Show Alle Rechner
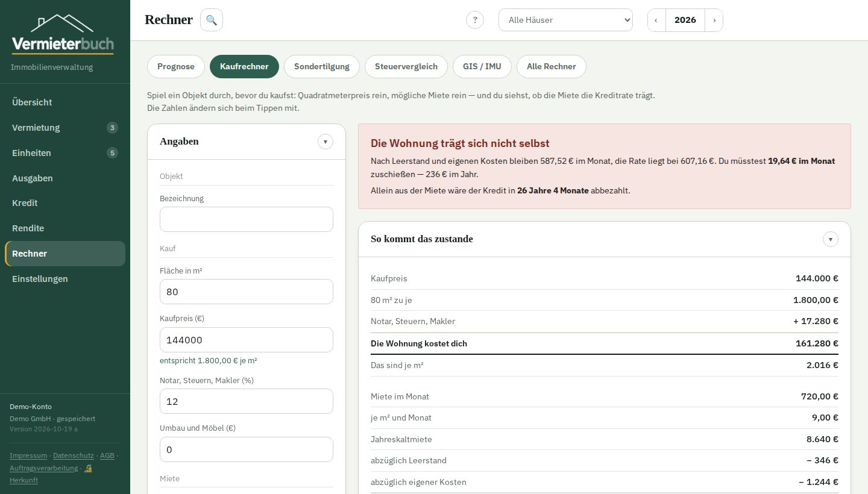This screenshot has height=494, width=868. pos(552,66)
